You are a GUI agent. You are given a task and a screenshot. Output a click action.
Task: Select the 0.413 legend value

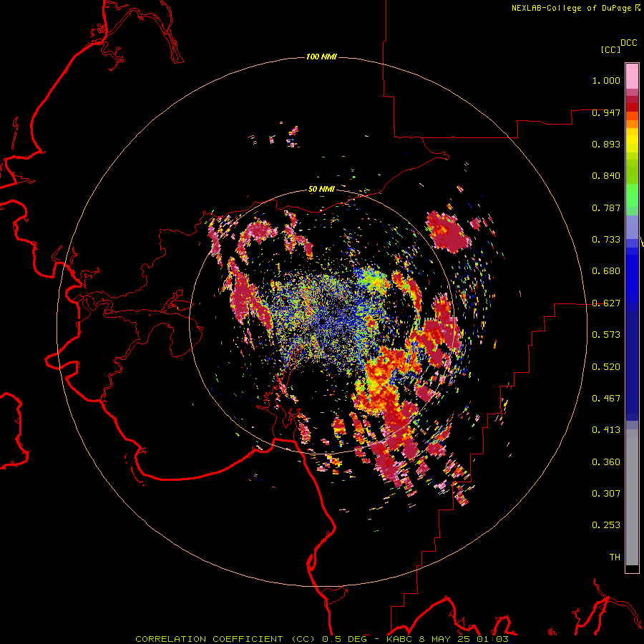[606, 430]
